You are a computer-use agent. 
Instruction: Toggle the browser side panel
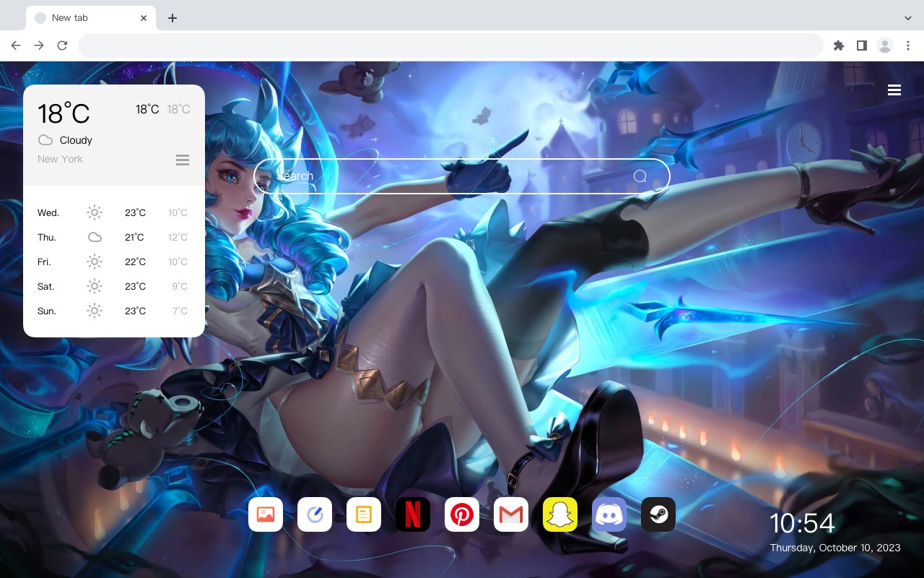click(x=861, y=46)
